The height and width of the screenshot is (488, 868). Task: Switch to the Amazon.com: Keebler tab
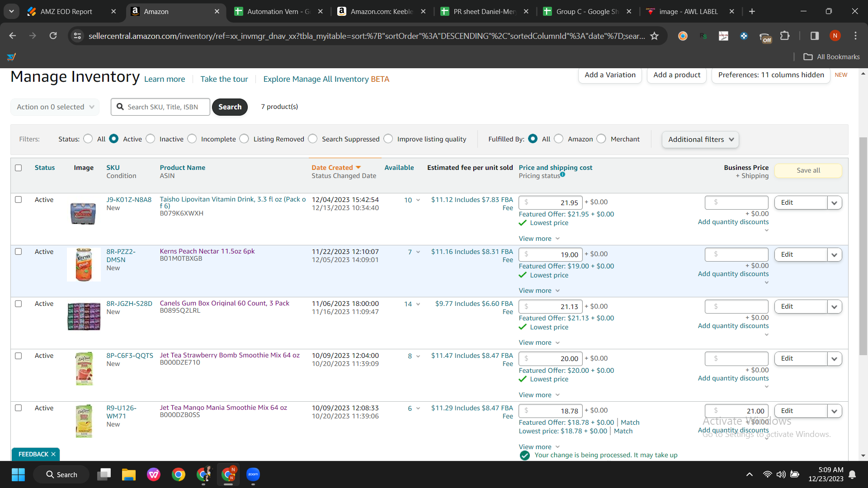coord(382,11)
